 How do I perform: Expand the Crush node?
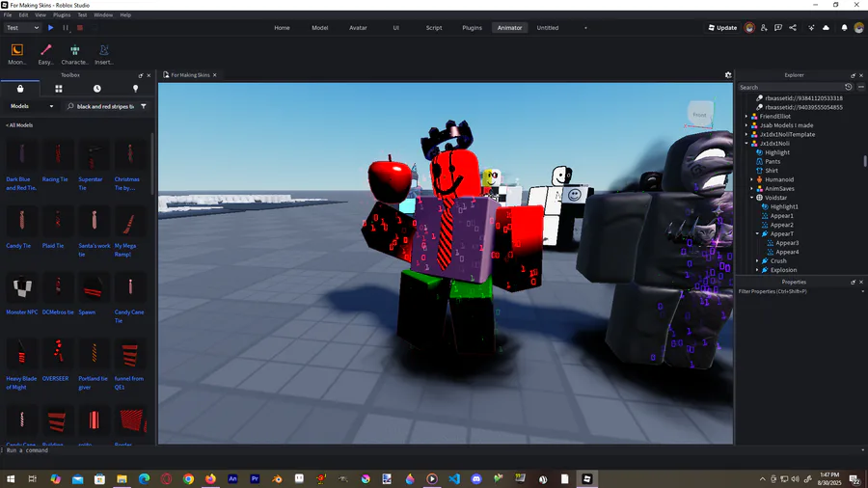pos(757,261)
